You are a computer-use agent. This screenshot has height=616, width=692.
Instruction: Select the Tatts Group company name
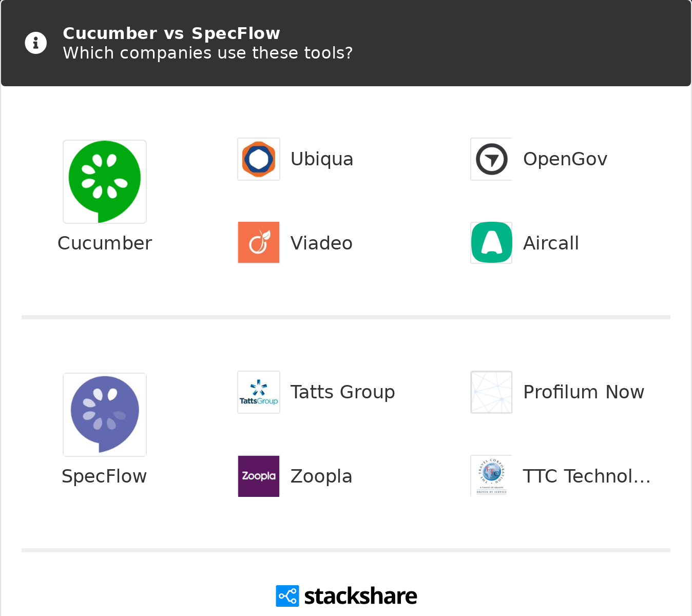tap(342, 392)
